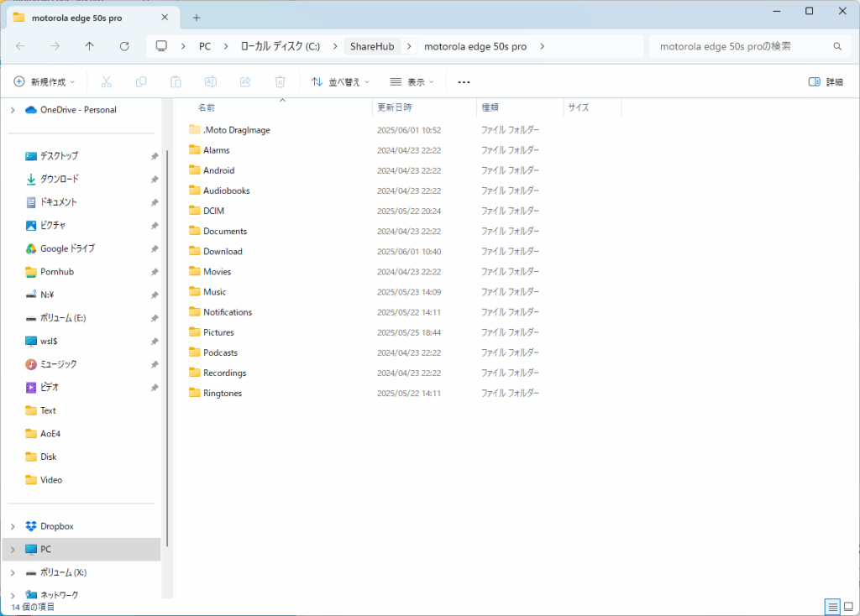Click the Rename icon in toolbar
Image resolution: width=860 pixels, height=616 pixels.
point(211,81)
